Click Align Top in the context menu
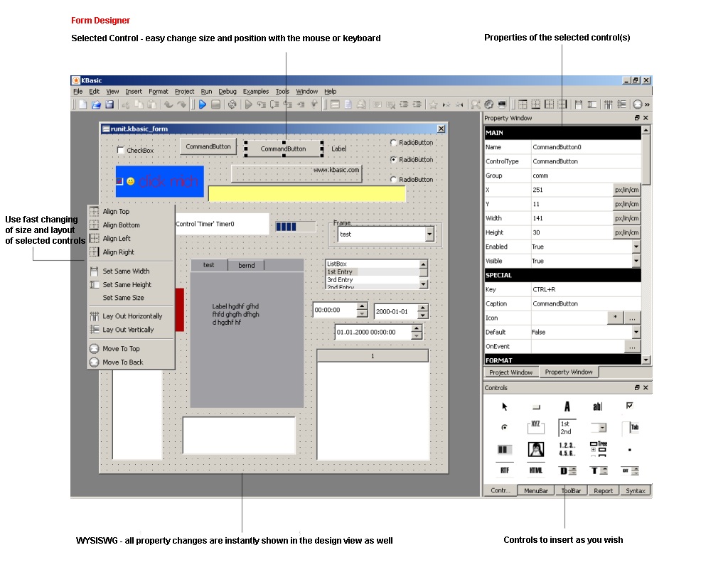The width and height of the screenshot is (728, 582). pyautogui.click(x=116, y=211)
